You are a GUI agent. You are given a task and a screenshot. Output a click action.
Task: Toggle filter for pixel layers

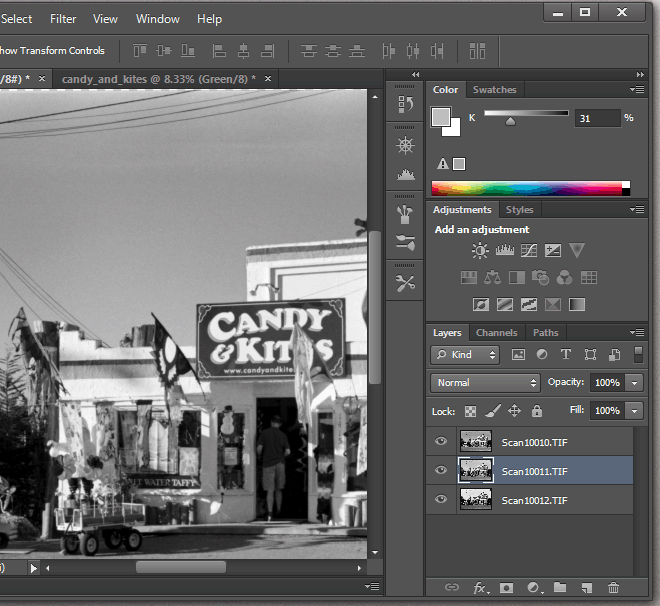(518, 355)
